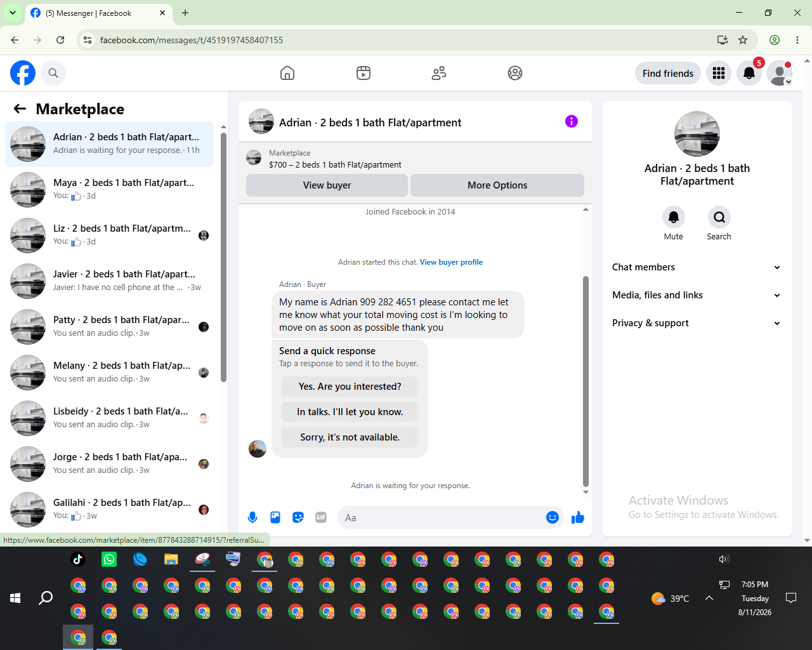Screen dimensions: 812x650
Task: Expand the Chat members section
Action: (x=697, y=267)
